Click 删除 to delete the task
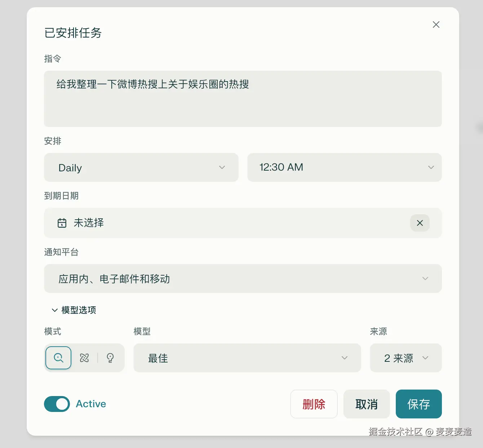The width and height of the screenshot is (483, 448). pos(314,404)
